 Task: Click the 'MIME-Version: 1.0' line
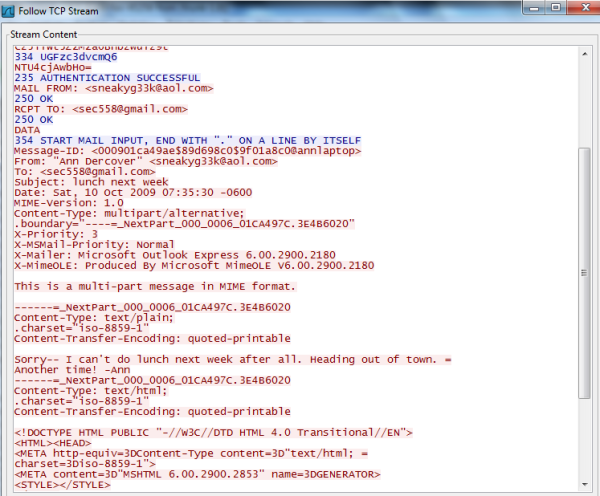point(69,203)
